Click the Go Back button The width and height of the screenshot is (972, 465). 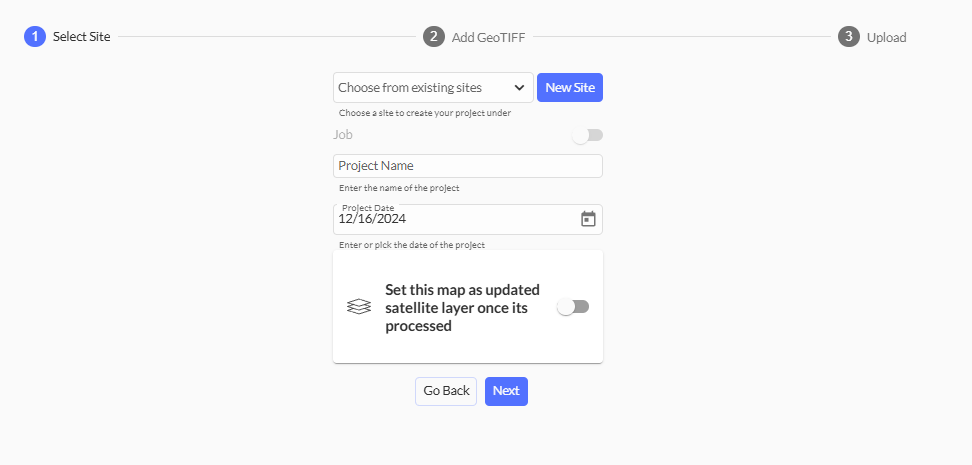446,391
